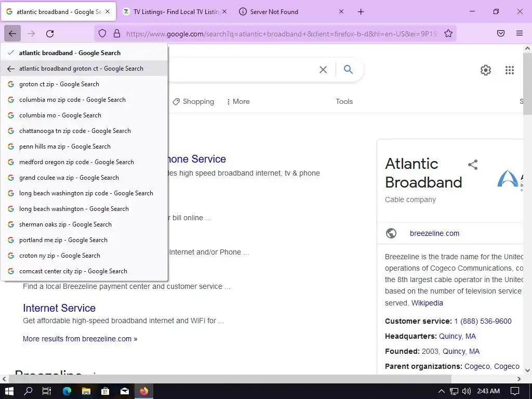Select history entry penn hills ma zip
This screenshot has height=399, width=532.
84,147
